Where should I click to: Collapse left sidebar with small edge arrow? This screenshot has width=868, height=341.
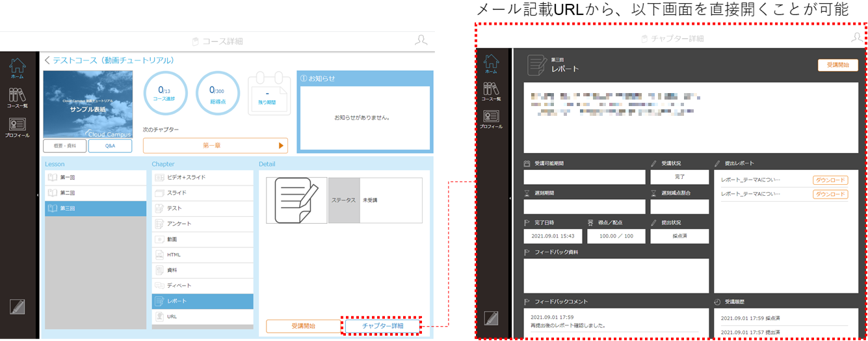(x=37, y=195)
